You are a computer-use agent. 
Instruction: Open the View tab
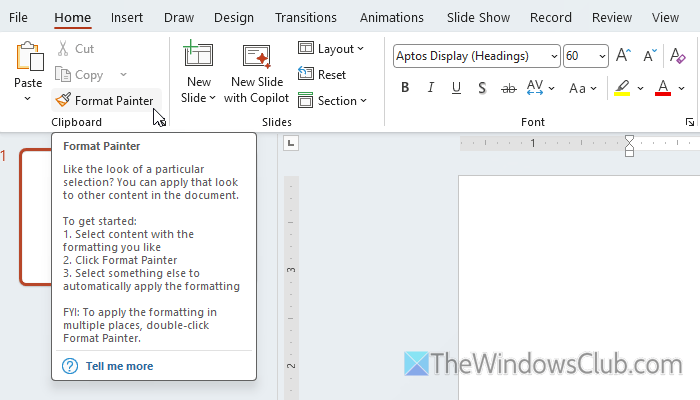click(x=665, y=17)
